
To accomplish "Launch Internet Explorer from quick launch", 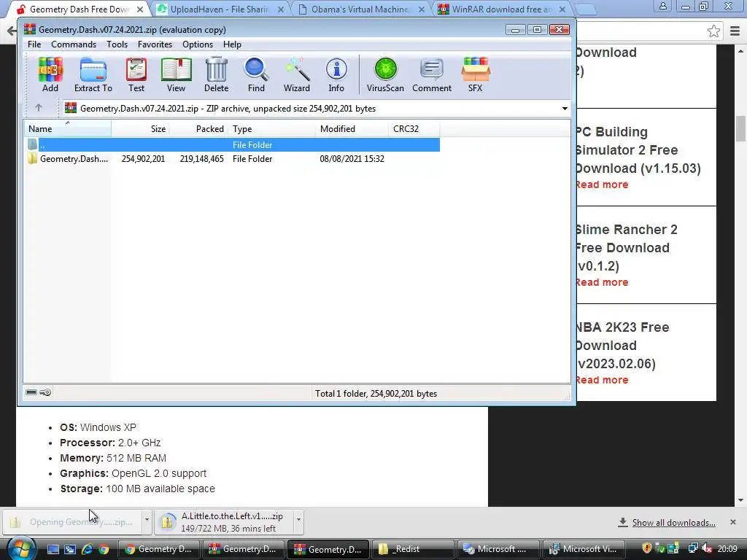I will tap(88, 549).
